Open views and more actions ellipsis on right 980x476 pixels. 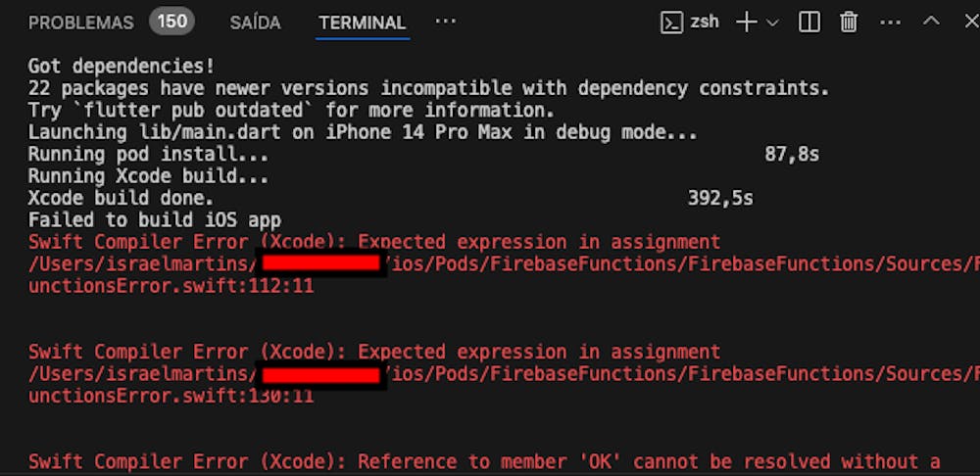pyautogui.click(x=890, y=23)
